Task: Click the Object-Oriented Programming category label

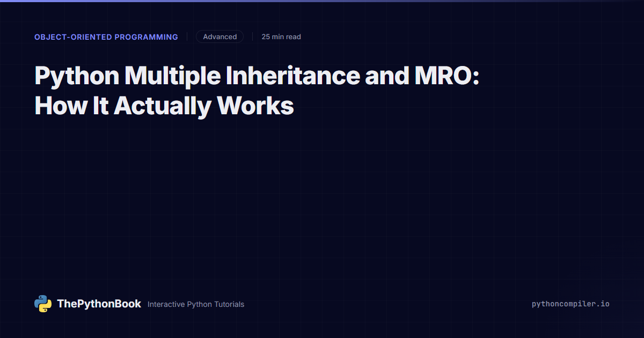Action: click(x=106, y=37)
